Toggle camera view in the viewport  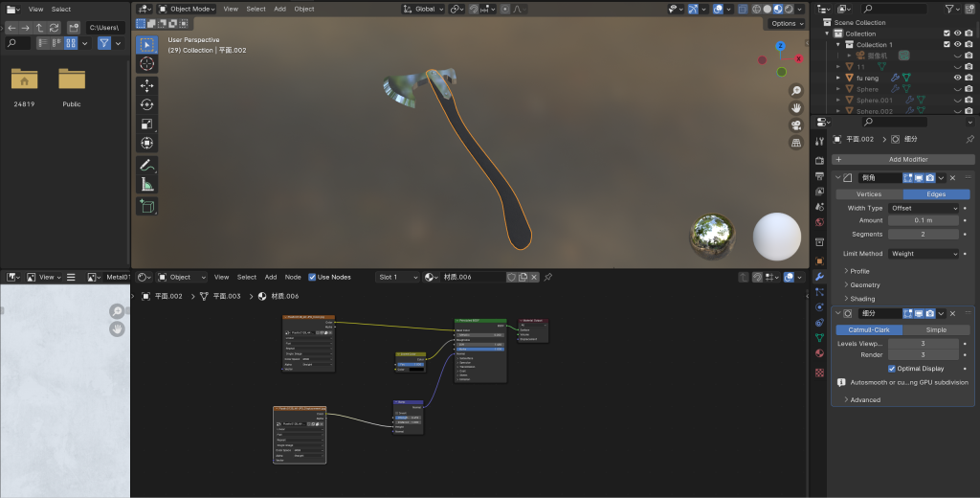coord(795,125)
